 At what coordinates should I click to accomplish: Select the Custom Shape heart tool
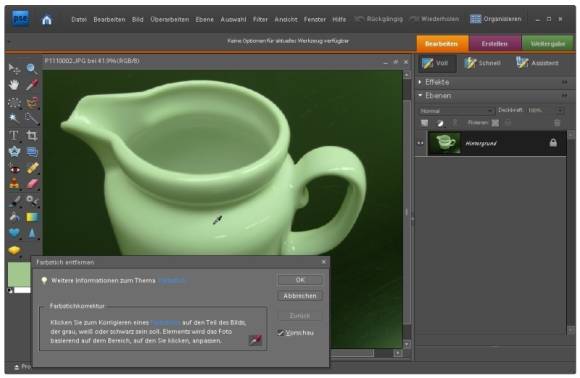(x=14, y=233)
